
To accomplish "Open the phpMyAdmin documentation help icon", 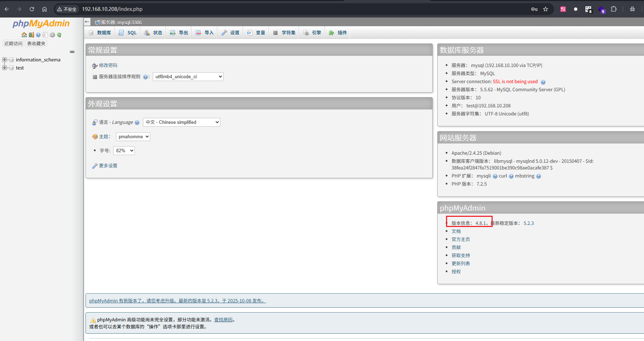I will (38, 35).
